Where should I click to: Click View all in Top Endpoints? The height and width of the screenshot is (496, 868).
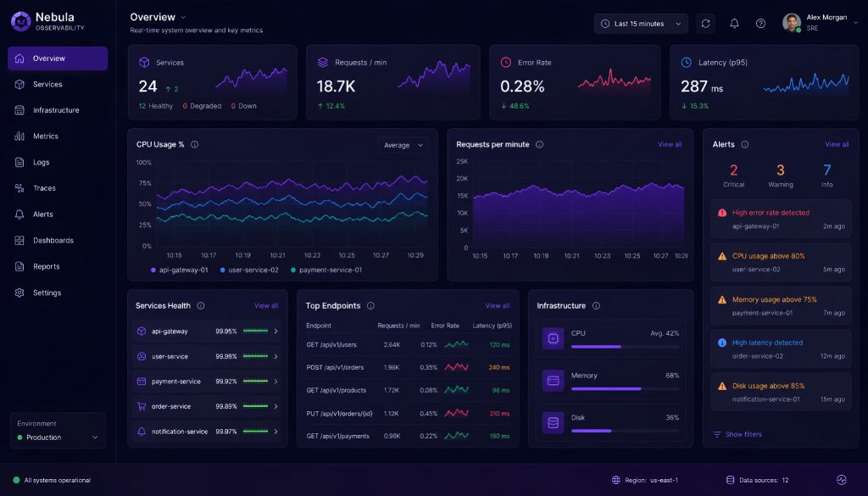pyautogui.click(x=497, y=305)
